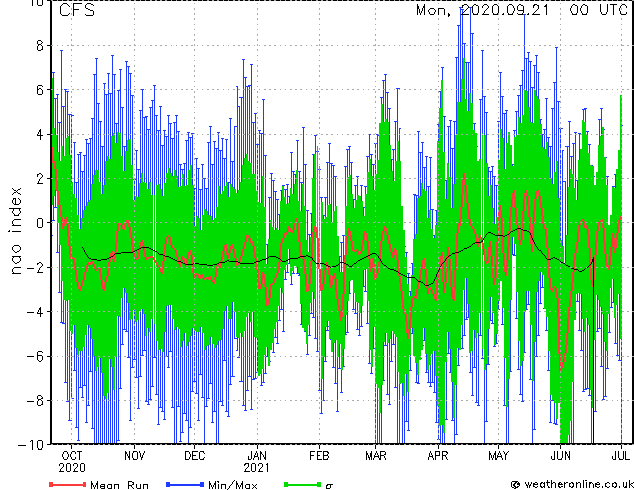Click the y-axis value -2
634x490 pixels.
point(35,267)
